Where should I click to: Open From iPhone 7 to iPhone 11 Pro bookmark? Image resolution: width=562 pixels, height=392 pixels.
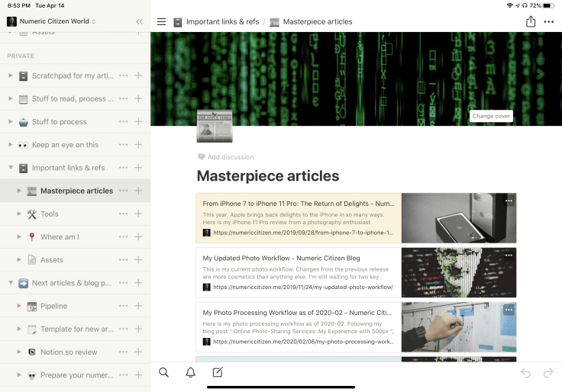coord(299,217)
